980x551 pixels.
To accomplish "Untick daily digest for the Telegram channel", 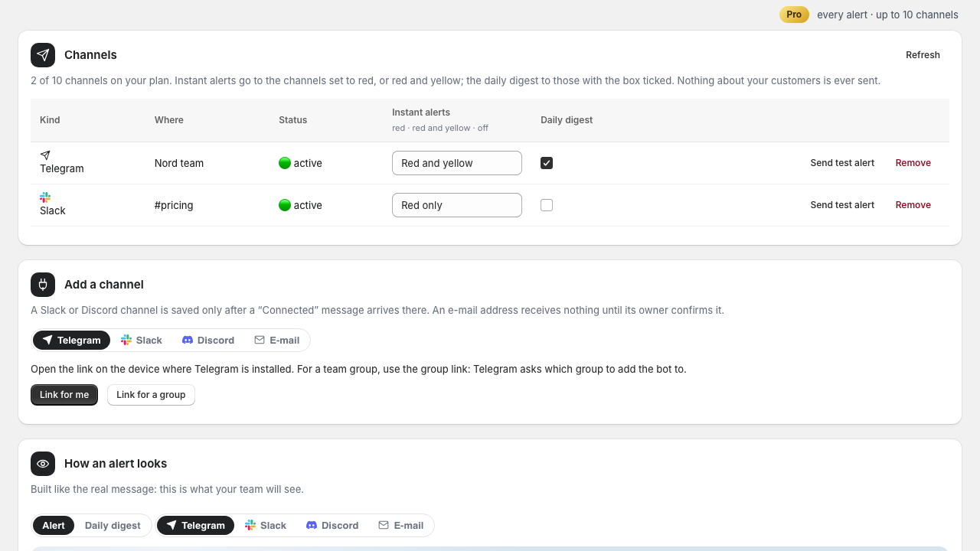I will pos(547,163).
